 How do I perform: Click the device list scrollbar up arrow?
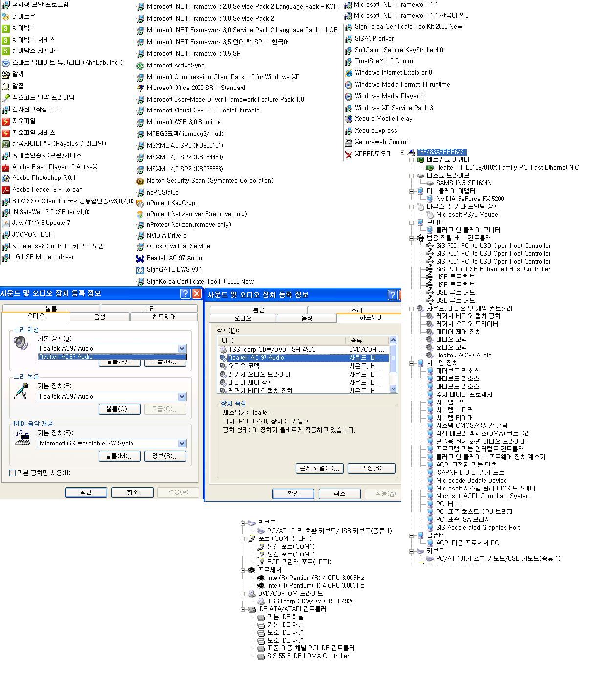point(394,340)
